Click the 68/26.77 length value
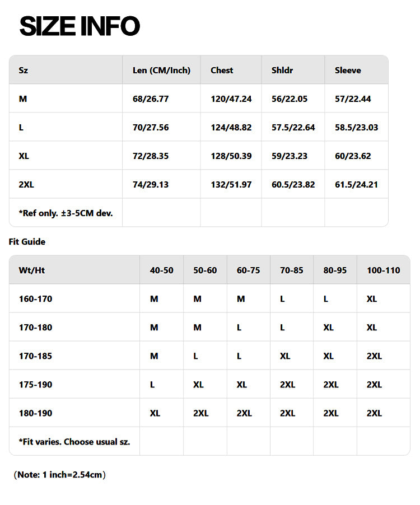This screenshot has width=420, height=505. [x=151, y=99]
